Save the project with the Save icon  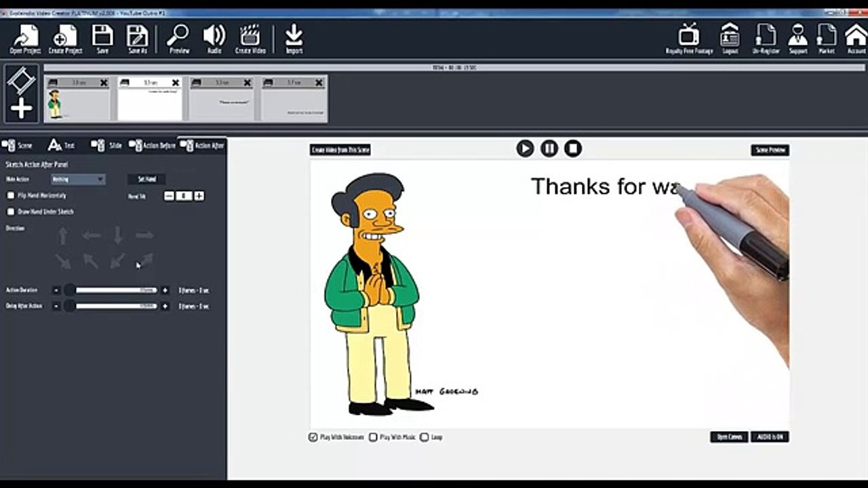pyautogui.click(x=102, y=39)
